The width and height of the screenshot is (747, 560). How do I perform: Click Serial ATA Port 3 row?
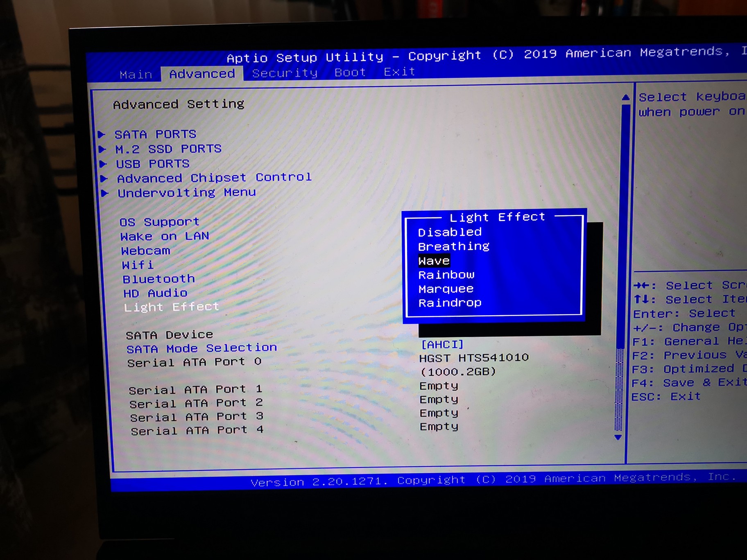197,417
